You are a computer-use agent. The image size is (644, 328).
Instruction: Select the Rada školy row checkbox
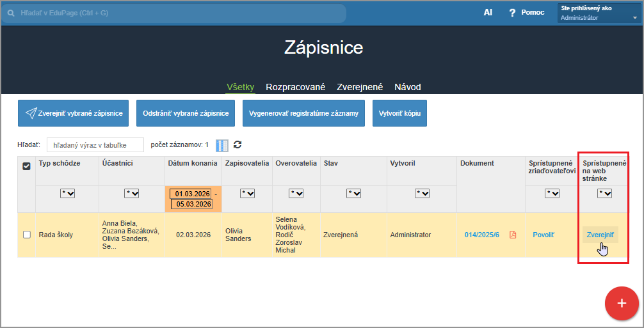pos(26,235)
